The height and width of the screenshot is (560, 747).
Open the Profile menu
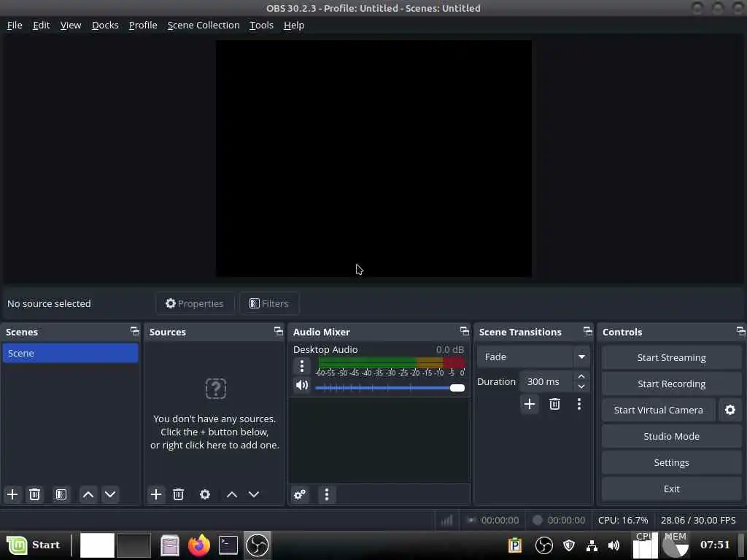pyautogui.click(x=143, y=26)
